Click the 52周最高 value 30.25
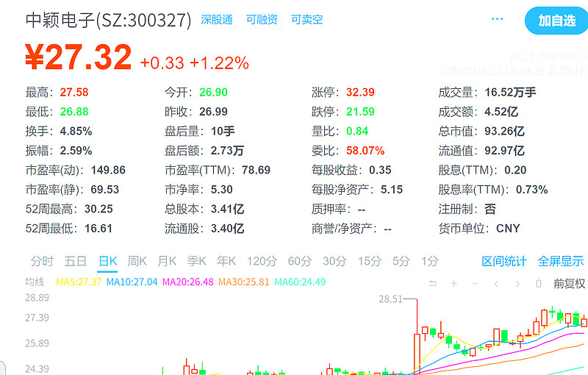 pyautogui.click(x=98, y=210)
